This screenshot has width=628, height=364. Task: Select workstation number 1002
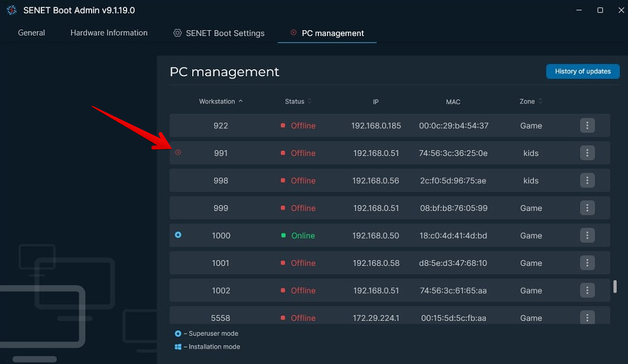(x=221, y=291)
